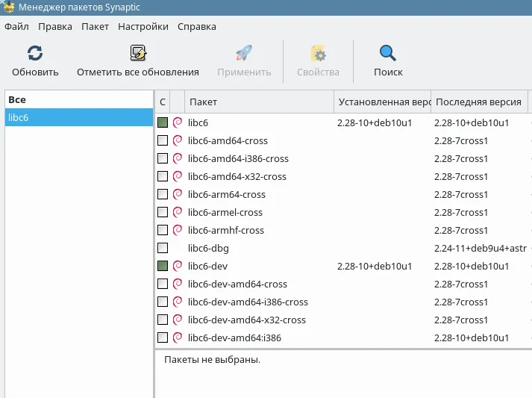Click the Debian swirl icon beside libc6-arm64-cross

tap(178, 194)
